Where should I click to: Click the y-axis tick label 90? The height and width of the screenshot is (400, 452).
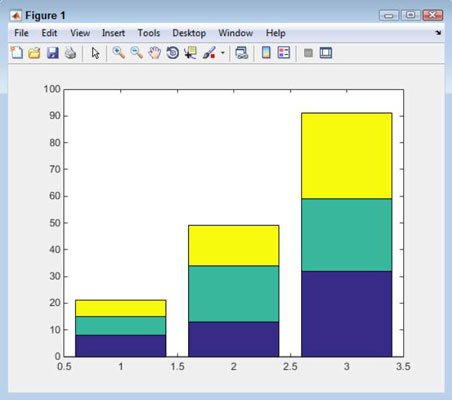click(x=55, y=116)
